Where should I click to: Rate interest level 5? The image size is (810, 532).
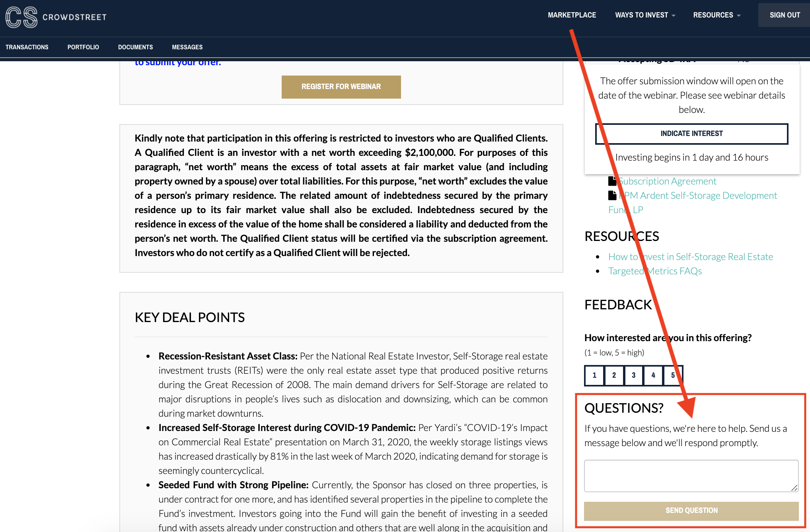tap(673, 375)
